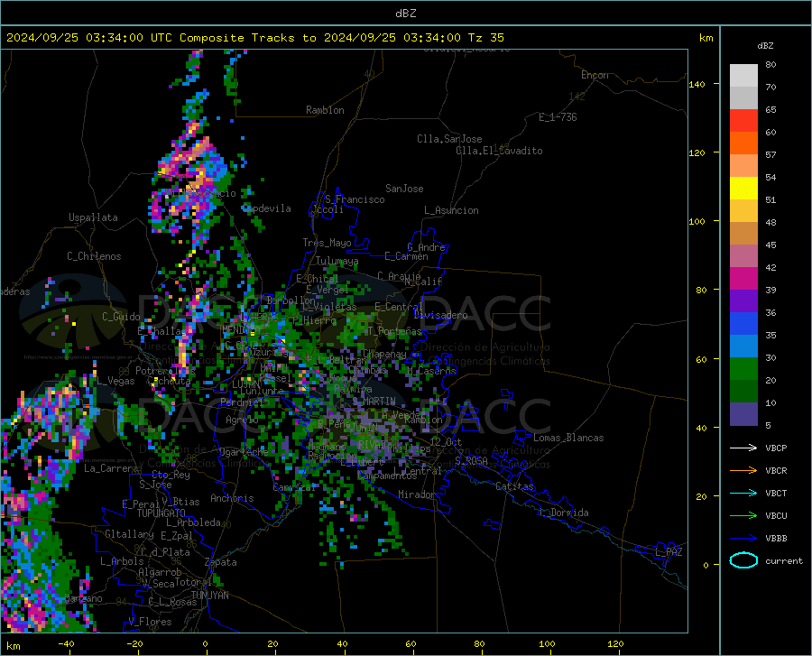Click the Uspallata place label
This screenshot has width=812, height=656.
coord(93,218)
